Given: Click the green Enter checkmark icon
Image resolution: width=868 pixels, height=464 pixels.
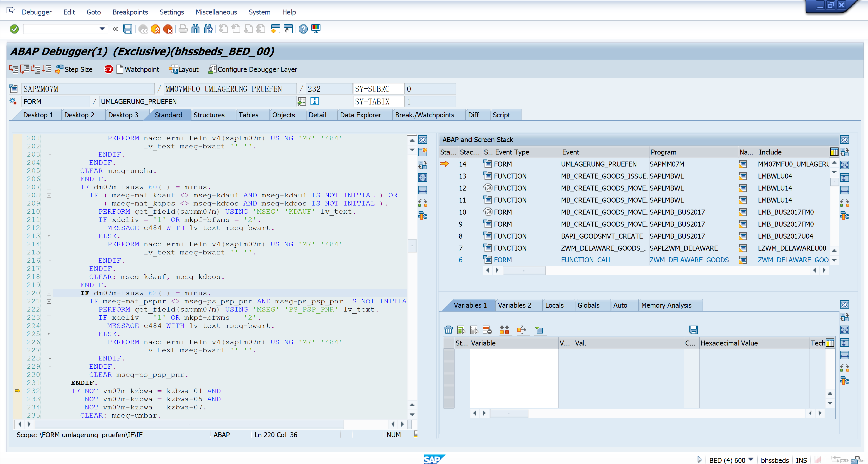Looking at the screenshot, I should 14,29.
